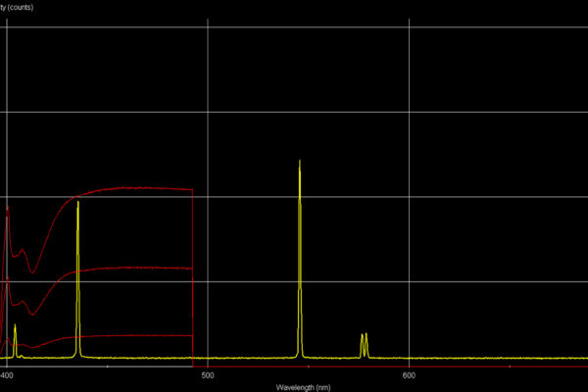Click the red spike near 400 nm
The height and width of the screenshot is (392, 588).
[8, 209]
